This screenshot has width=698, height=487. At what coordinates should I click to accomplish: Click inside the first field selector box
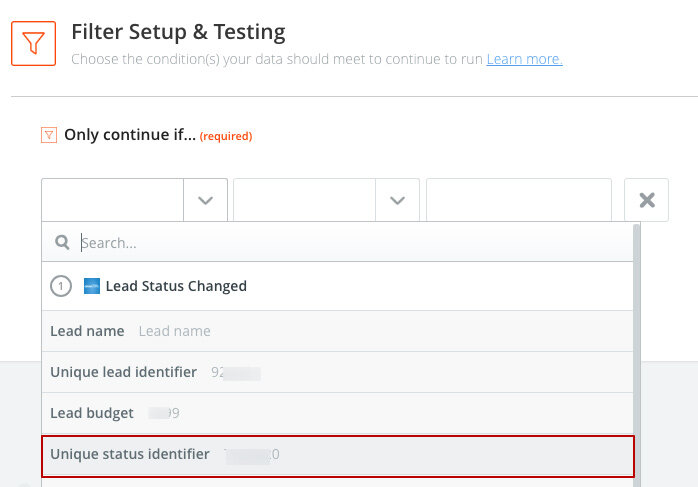point(113,200)
